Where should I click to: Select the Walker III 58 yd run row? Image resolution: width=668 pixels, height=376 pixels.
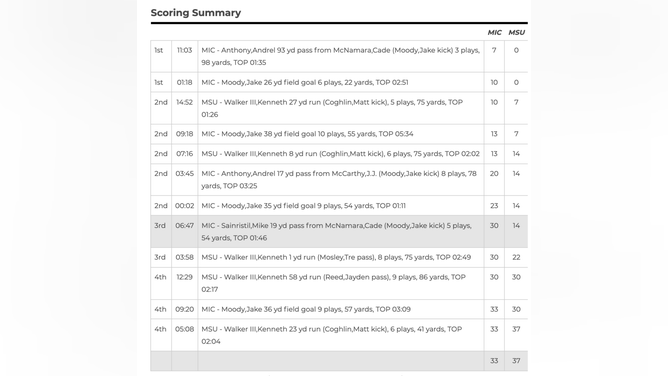[339, 283]
